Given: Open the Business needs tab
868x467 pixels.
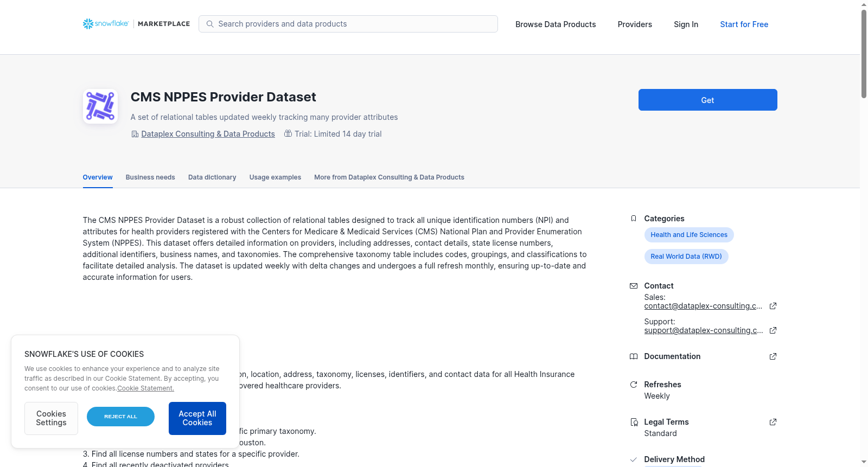Looking at the screenshot, I should 150,177.
